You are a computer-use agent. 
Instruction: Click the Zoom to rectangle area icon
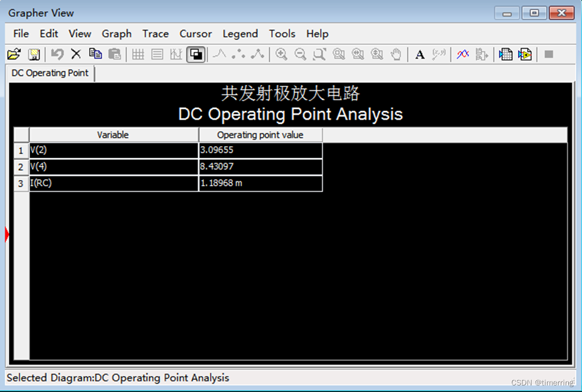pos(319,55)
